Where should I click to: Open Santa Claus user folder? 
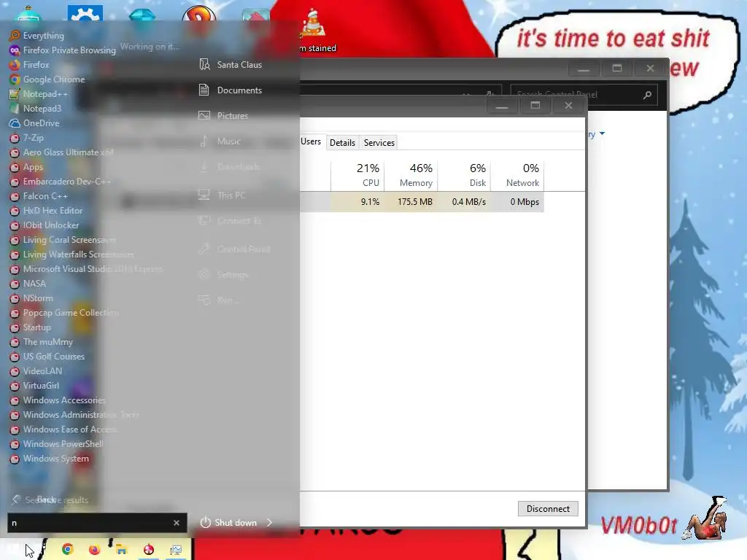pos(231,65)
